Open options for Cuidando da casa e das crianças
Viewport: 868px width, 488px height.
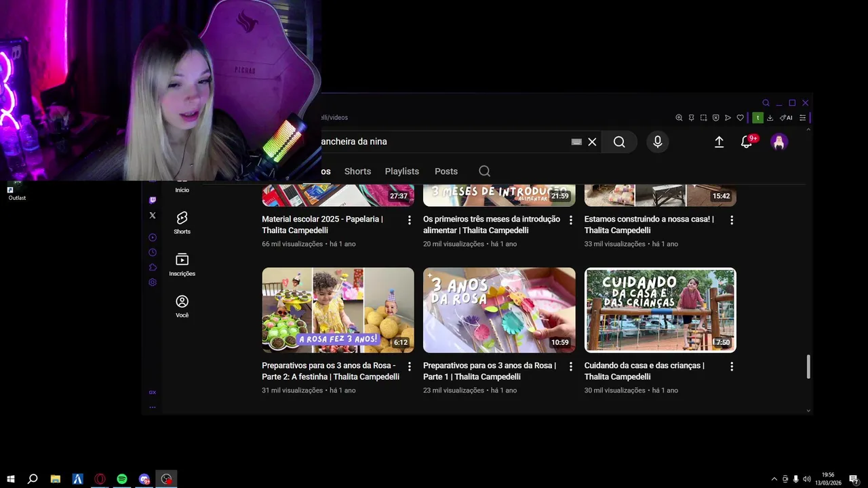point(732,367)
